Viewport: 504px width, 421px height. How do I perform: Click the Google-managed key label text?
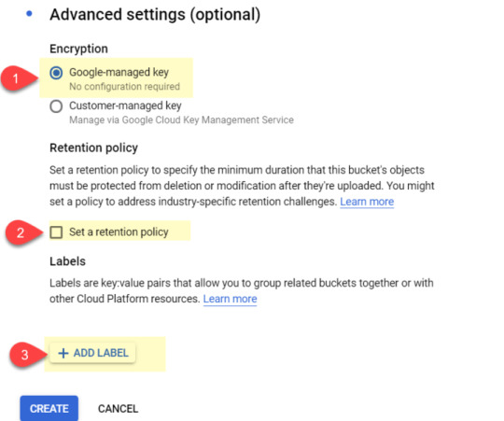click(x=119, y=72)
